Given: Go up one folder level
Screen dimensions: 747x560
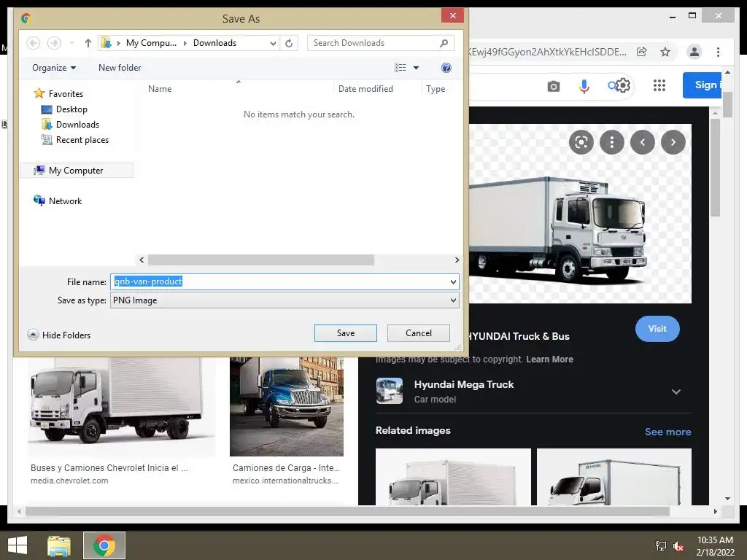Looking at the screenshot, I should pyautogui.click(x=88, y=43).
